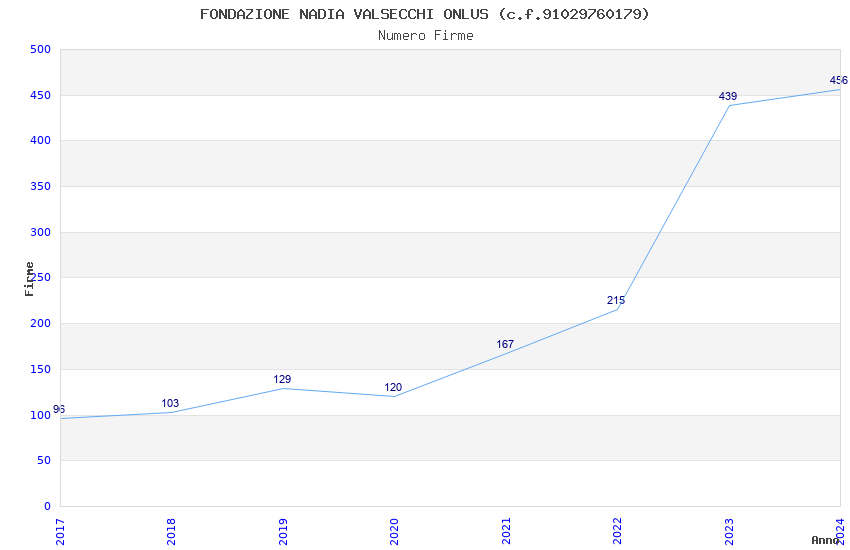Click the y-axis value 100
This screenshot has width=850, height=550.
click(x=40, y=416)
